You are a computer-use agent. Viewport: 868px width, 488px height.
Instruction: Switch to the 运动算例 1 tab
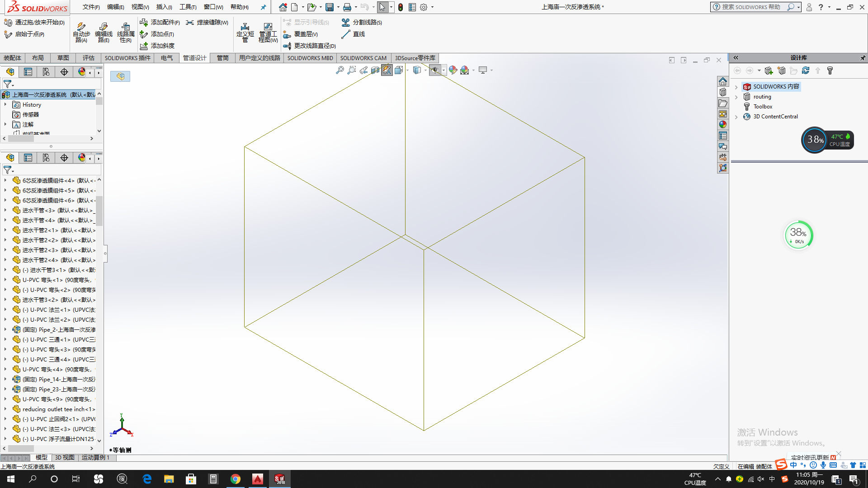95,457
